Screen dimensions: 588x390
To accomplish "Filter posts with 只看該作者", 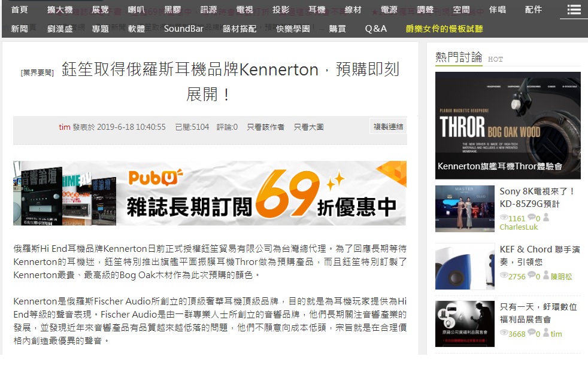I will pyautogui.click(x=265, y=127).
